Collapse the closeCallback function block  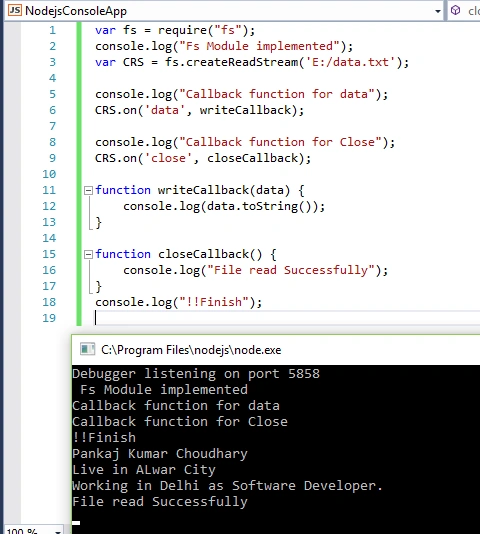point(88,254)
